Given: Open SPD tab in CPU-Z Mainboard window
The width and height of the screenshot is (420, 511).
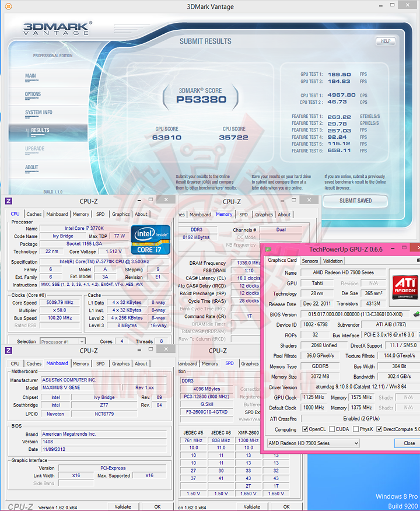Looking at the screenshot, I should pyautogui.click(x=100, y=363).
